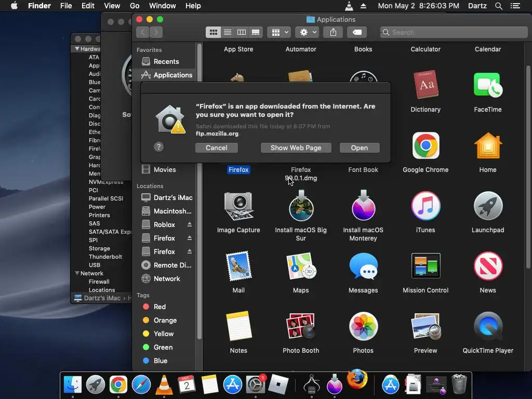Viewport: 532px width, 399px height.
Task: Select the Preview app icon
Action: 425,326
